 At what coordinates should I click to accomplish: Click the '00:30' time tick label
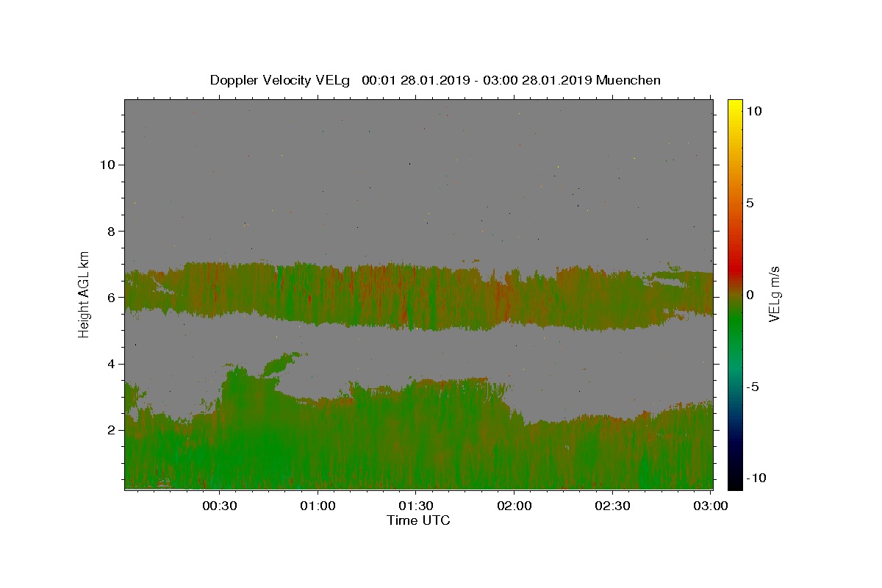[220, 506]
